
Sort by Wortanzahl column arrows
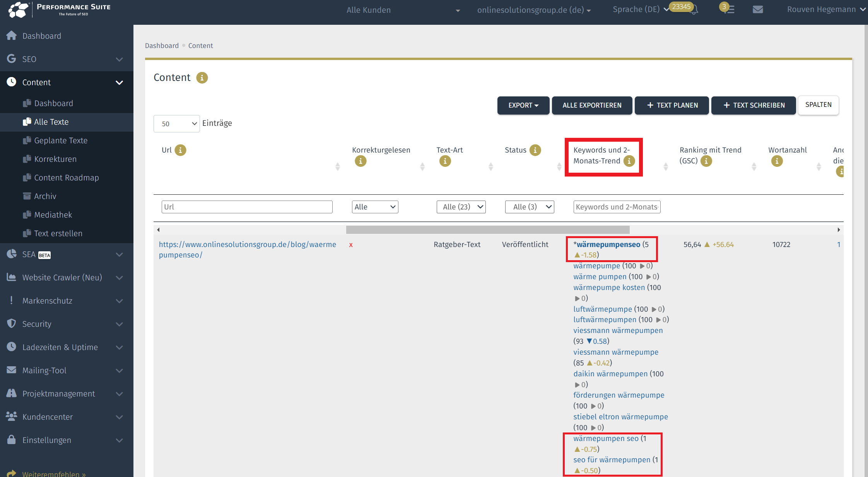pyautogui.click(x=819, y=166)
